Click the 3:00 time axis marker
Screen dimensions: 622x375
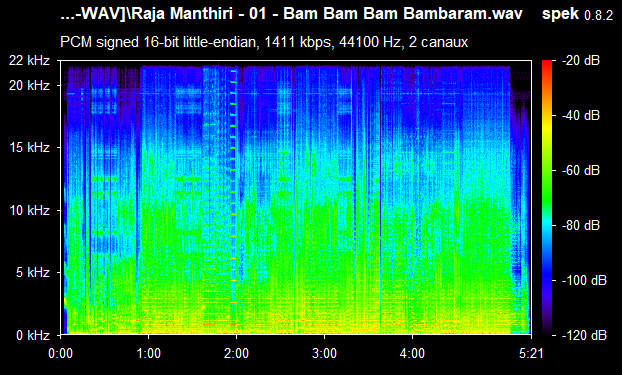(x=324, y=353)
